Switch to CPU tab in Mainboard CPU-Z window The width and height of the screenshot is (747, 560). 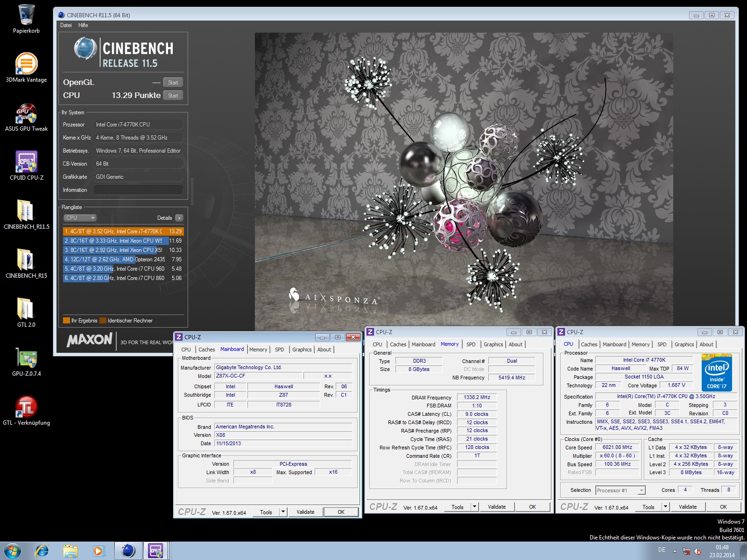[186, 350]
